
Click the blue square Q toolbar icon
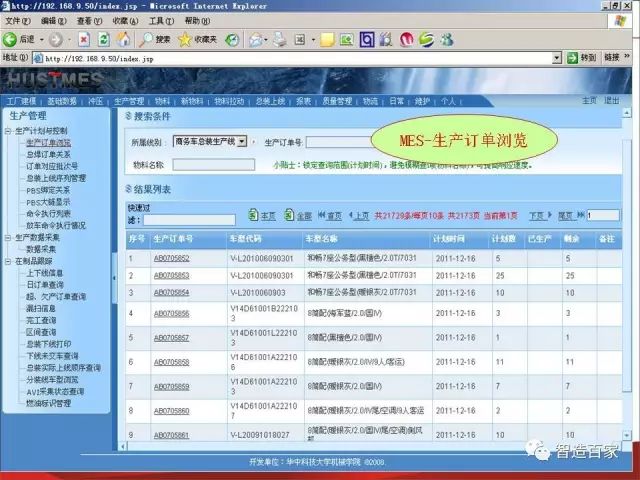367,40
